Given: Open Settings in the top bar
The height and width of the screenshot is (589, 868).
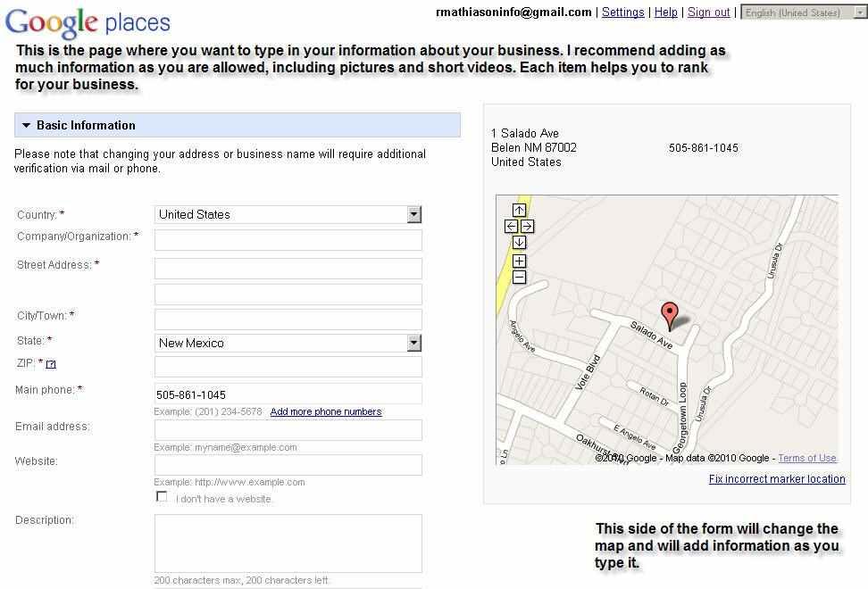Looking at the screenshot, I should pos(622,12).
